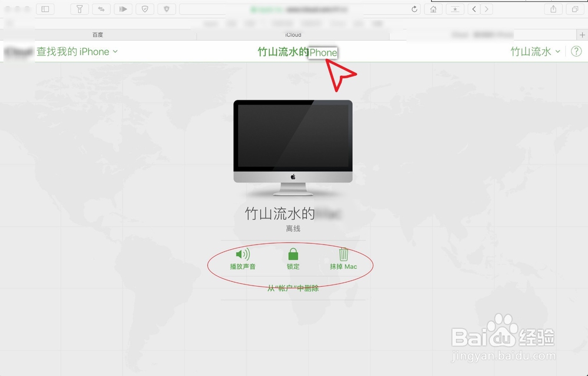Open the new tab plus control

(583, 34)
